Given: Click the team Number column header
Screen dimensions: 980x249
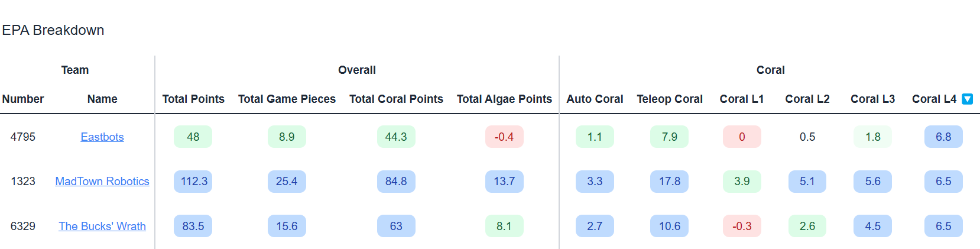Looking at the screenshot, I should click(23, 99).
